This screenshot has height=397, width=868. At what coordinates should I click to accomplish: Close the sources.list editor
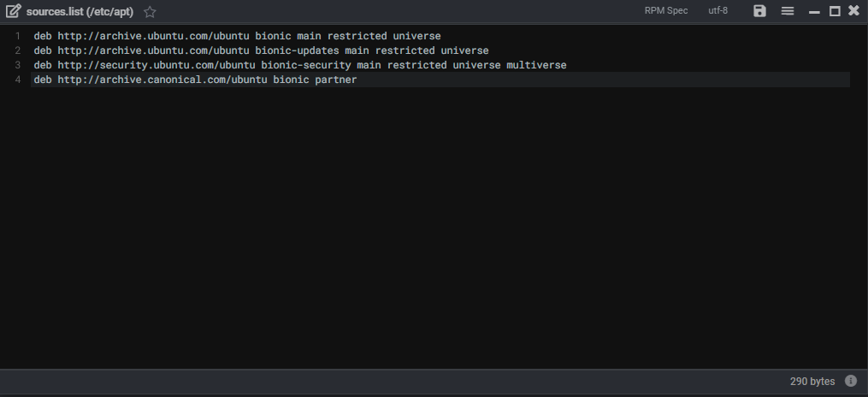(x=853, y=11)
